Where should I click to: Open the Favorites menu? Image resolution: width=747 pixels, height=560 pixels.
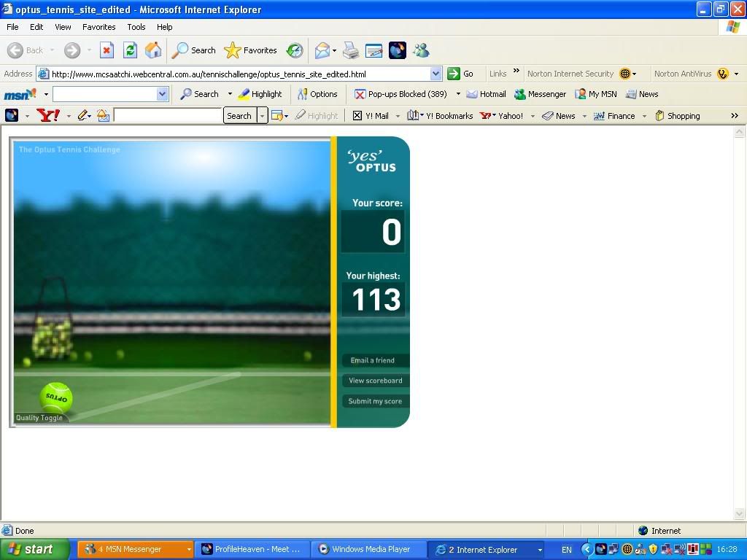coord(98,27)
